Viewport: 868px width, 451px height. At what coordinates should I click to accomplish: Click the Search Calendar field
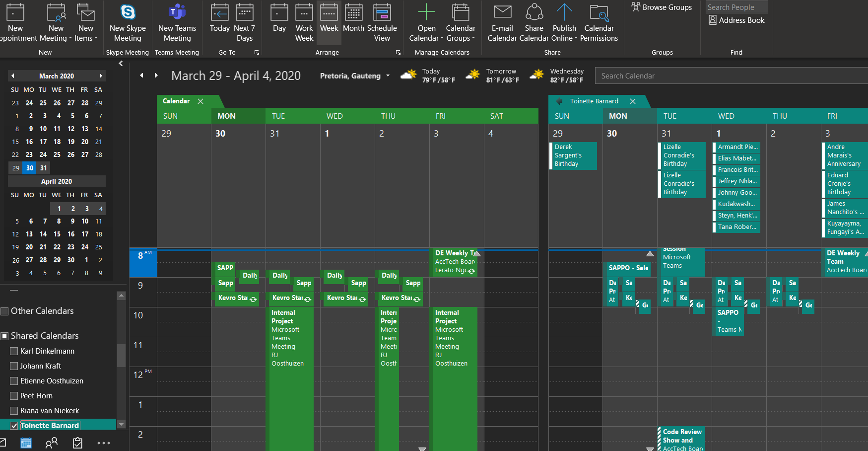[732, 76]
